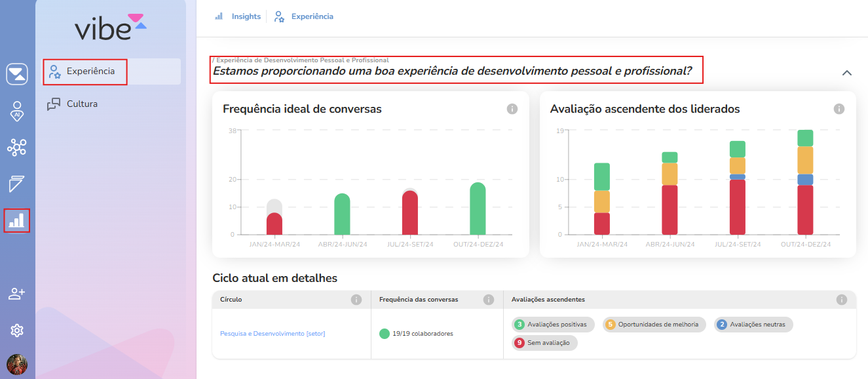Click the green ABR/24-JUN/24 bar in Frequência chart
Image resolution: width=868 pixels, height=379 pixels.
(x=342, y=214)
